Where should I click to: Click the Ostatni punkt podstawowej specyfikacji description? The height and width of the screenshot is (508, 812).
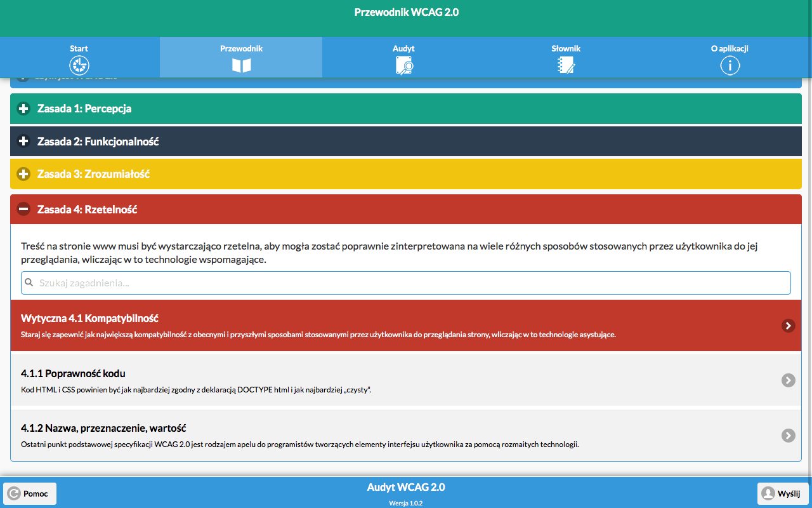(x=300, y=444)
